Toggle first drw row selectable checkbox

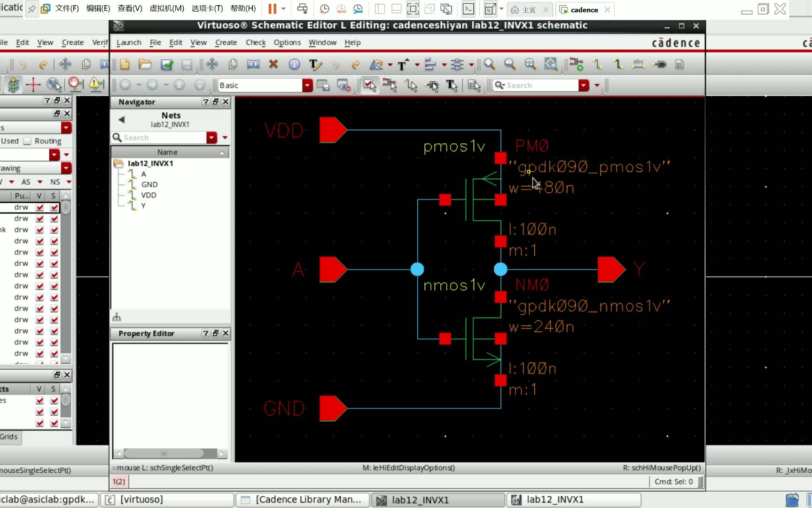pos(55,207)
